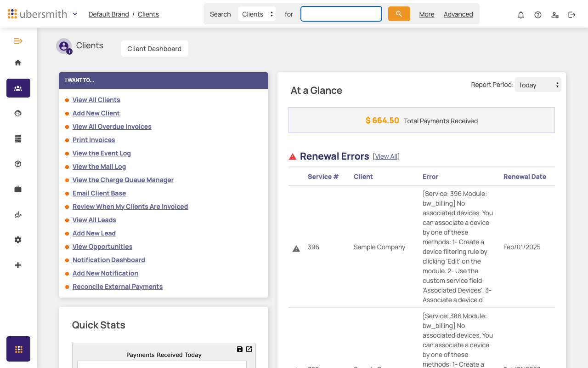Screen dimensions: 588x368
Task: Click View All next to Renewal Errors
Action: click(x=386, y=156)
